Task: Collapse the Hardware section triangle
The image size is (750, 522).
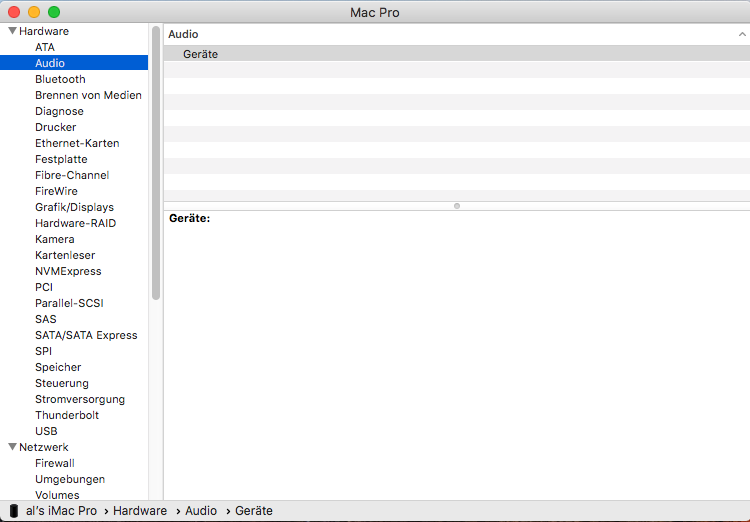Action: click(12, 31)
